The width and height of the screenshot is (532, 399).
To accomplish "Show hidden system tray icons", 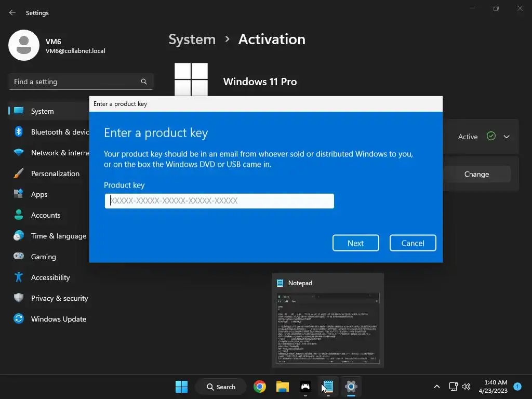I will coord(437,387).
